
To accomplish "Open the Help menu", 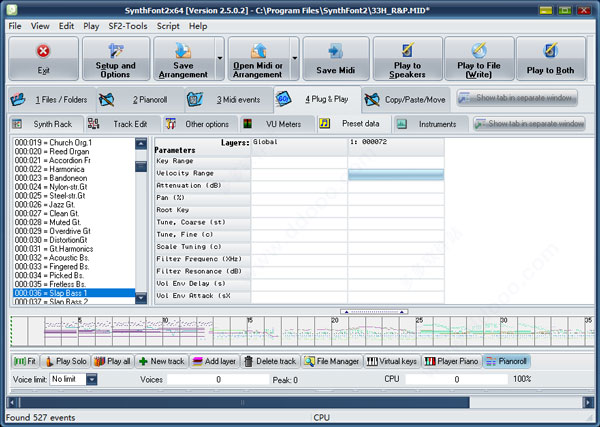I will (x=198, y=26).
